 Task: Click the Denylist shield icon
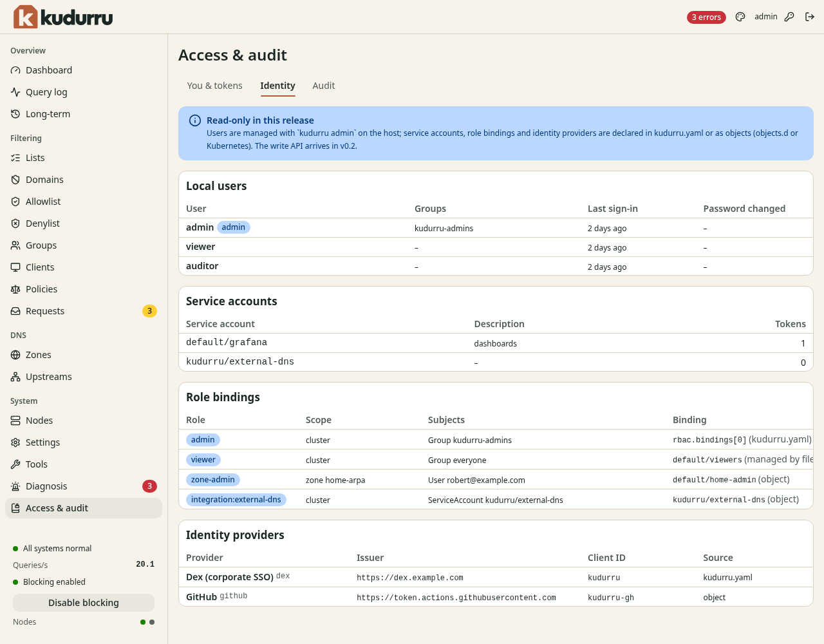tap(15, 223)
